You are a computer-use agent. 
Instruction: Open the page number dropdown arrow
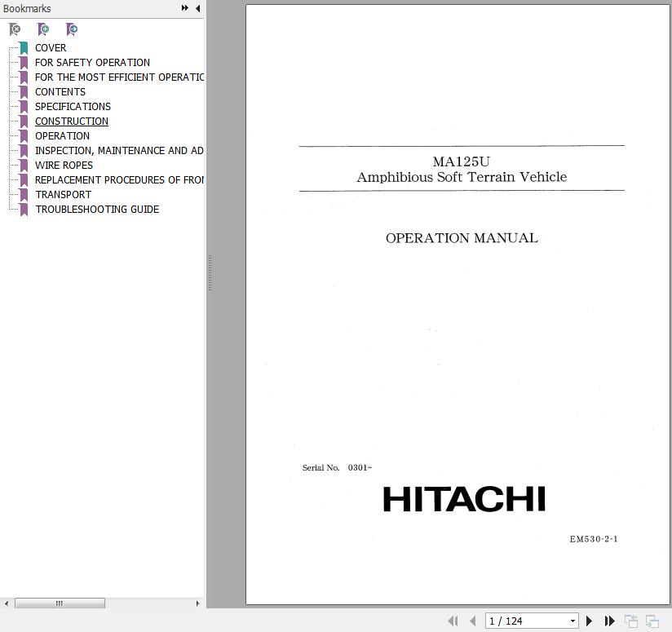pos(573,621)
